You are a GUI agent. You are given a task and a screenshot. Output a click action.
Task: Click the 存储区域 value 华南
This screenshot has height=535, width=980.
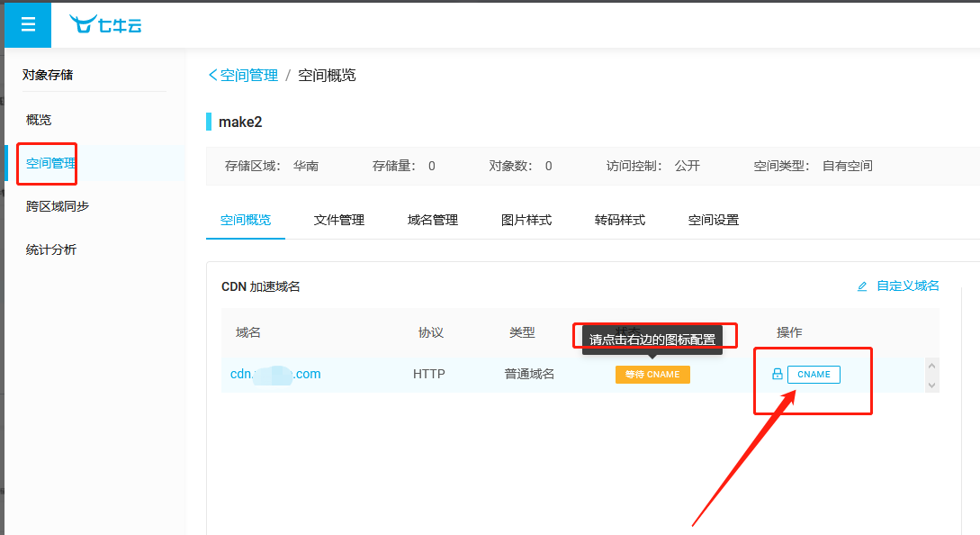(x=306, y=166)
